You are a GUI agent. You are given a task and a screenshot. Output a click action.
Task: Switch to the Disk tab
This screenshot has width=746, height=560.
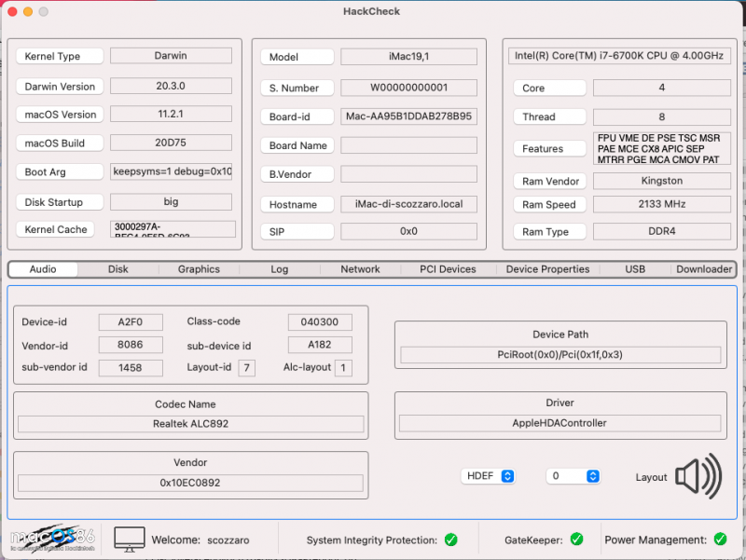pos(117,269)
